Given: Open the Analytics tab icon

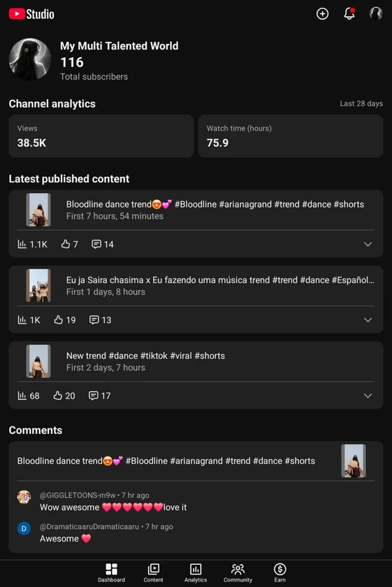Looking at the screenshot, I should [x=196, y=570].
